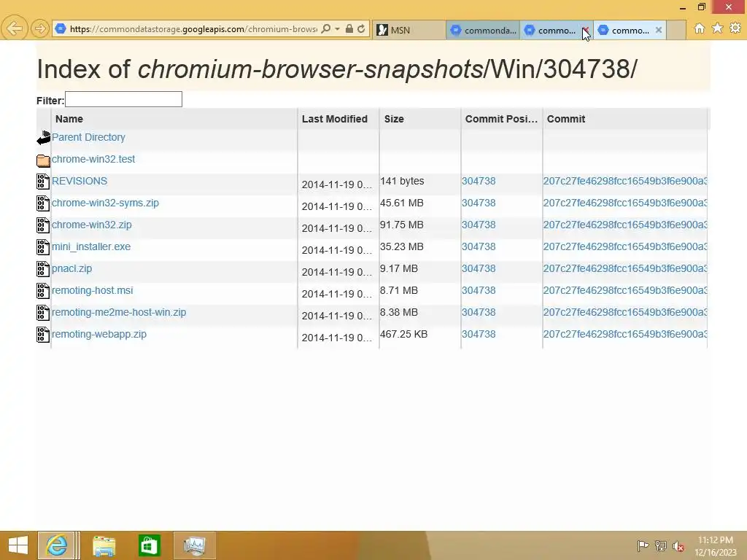The width and height of the screenshot is (747, 560).
Task: Click the remoting-webapp.zip file icon
Action: click(x=43, y=335)
